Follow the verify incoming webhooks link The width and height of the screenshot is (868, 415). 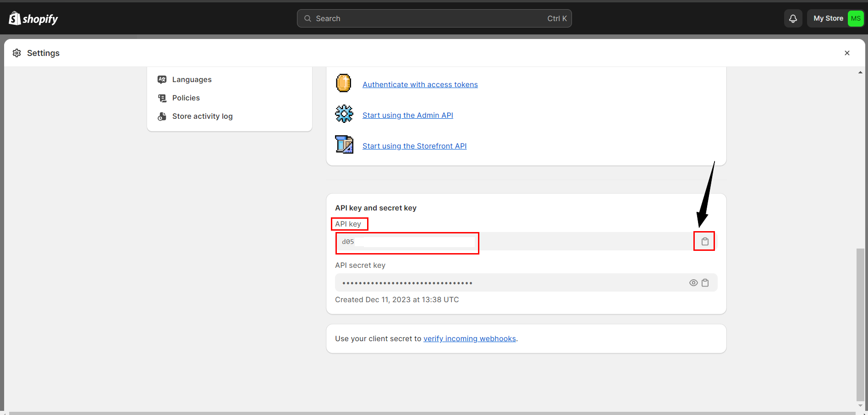click(469, 339)
